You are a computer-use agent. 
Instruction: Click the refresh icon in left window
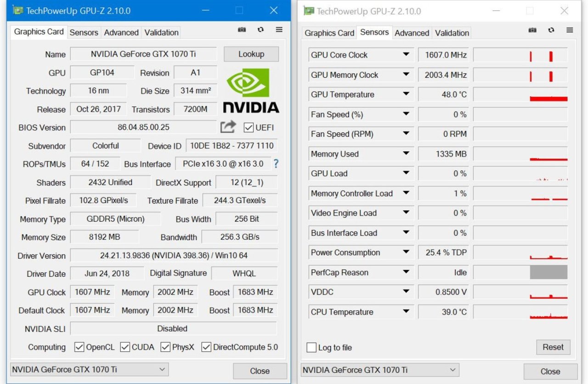tap(260, 30)
